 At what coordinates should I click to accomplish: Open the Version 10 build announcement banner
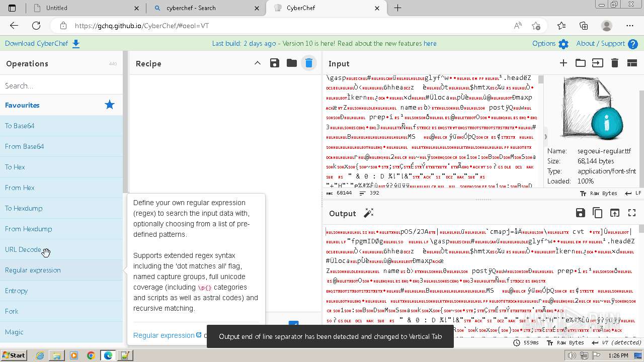(x=324, y=44)
